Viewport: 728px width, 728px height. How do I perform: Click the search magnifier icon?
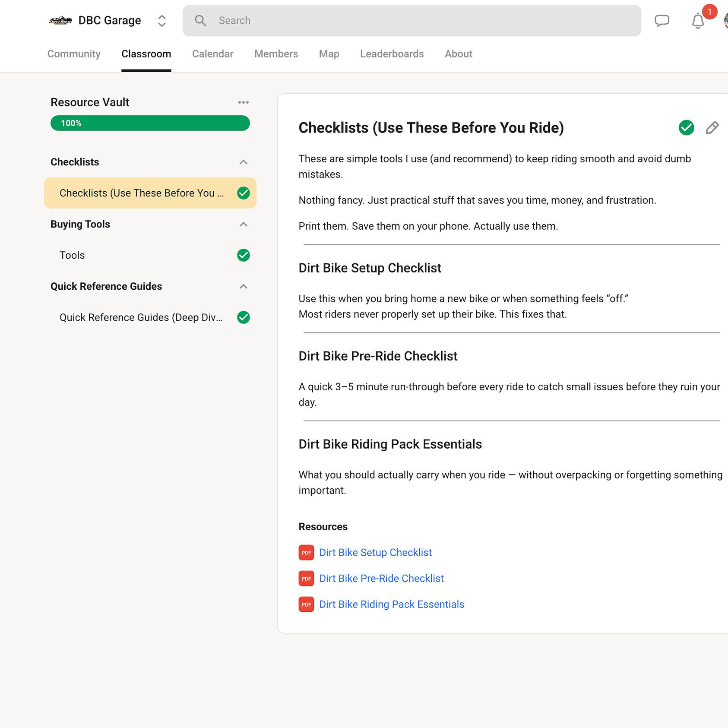click(200, 21)
